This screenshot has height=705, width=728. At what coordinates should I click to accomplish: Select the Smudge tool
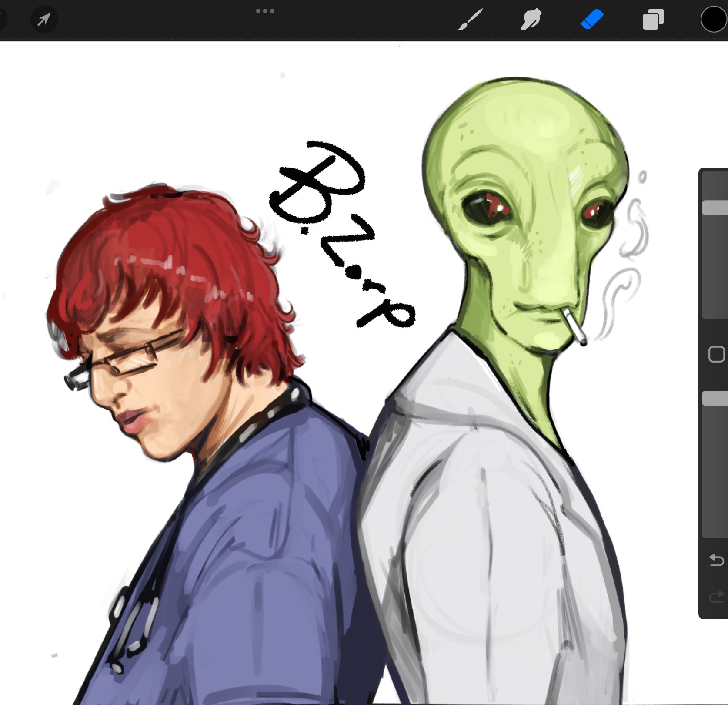[531, 20]
